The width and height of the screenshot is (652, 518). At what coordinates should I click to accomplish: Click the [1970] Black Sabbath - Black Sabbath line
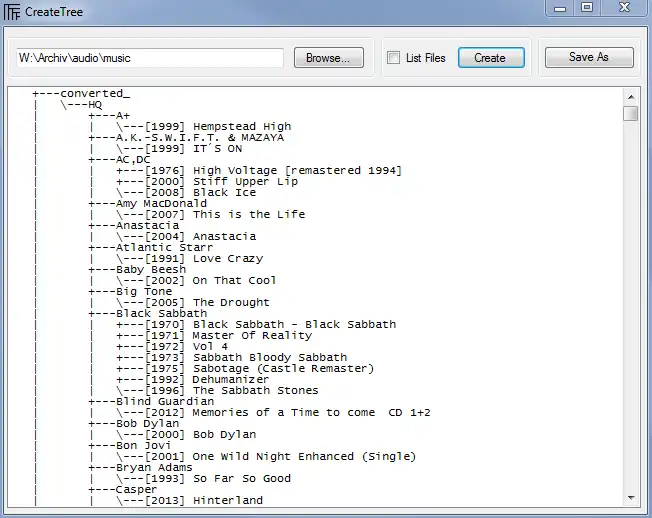click(256, 325)
